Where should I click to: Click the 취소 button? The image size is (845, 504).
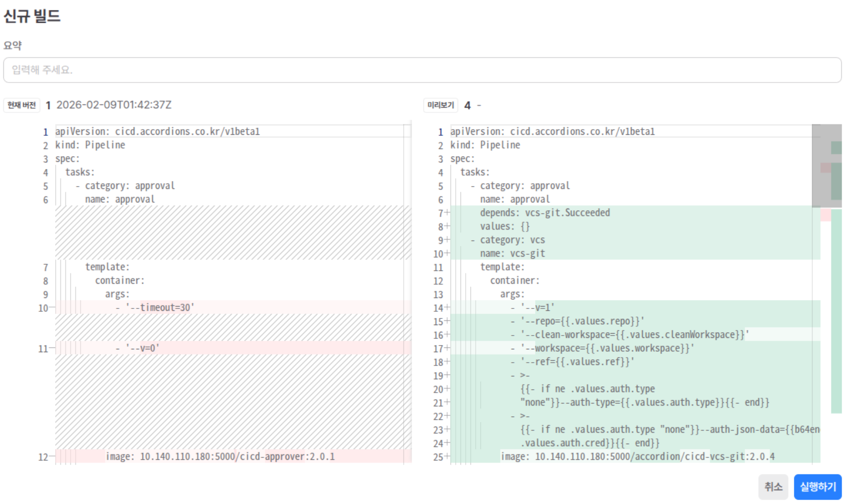click(x=773, y=486)
